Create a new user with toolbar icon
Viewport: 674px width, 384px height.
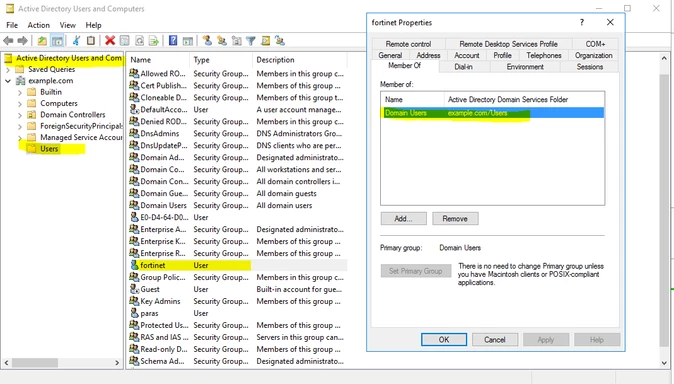pos(207,41)
